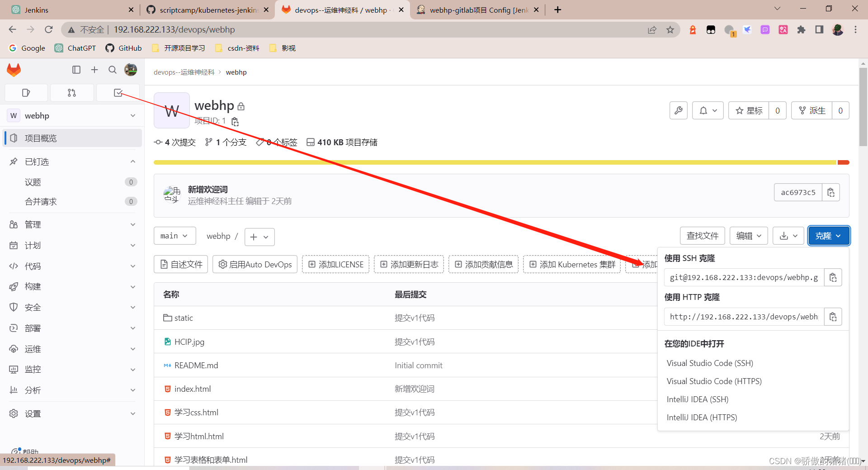Copy the SSH clone URL via its copy icon
This screenshot has width=868, height=470.
[x=833, y=277]
